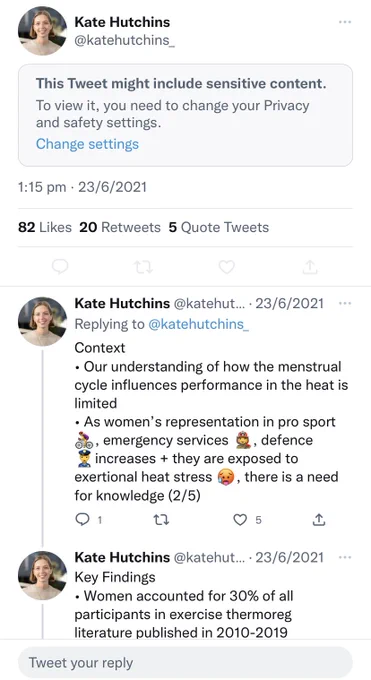Open the 5 Quote Tweets list
Screen dimensions: 371x680
219,227
